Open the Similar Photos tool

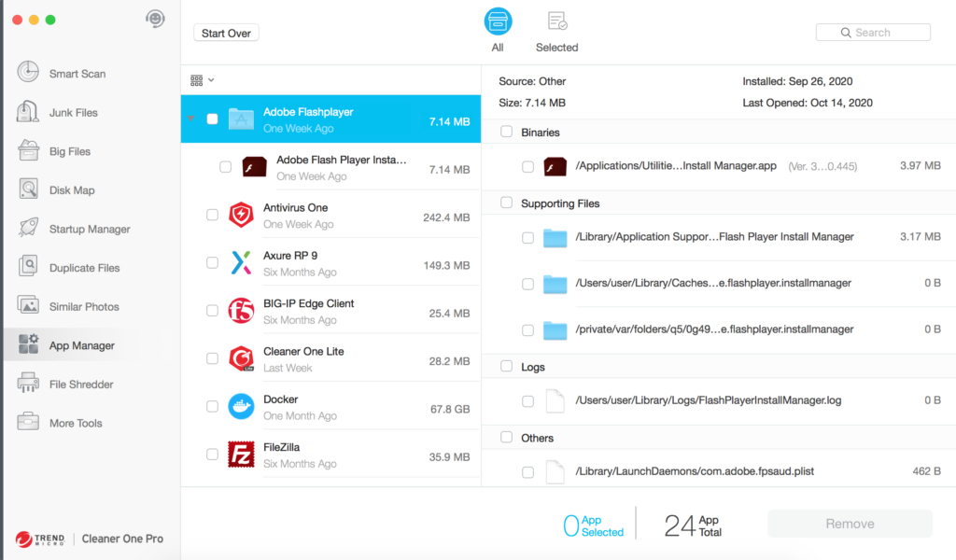(83, 307)
